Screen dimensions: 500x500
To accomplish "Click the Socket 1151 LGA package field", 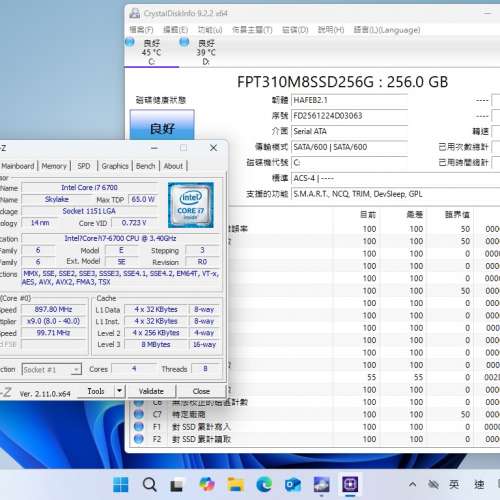I will pyautogui.click(x=89, y=211).
